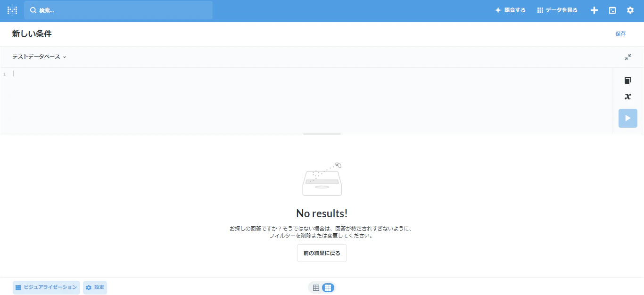Screen dimensions: 644x295
Task: Expand the テストデータベース database dropdown
Action: 39,57
